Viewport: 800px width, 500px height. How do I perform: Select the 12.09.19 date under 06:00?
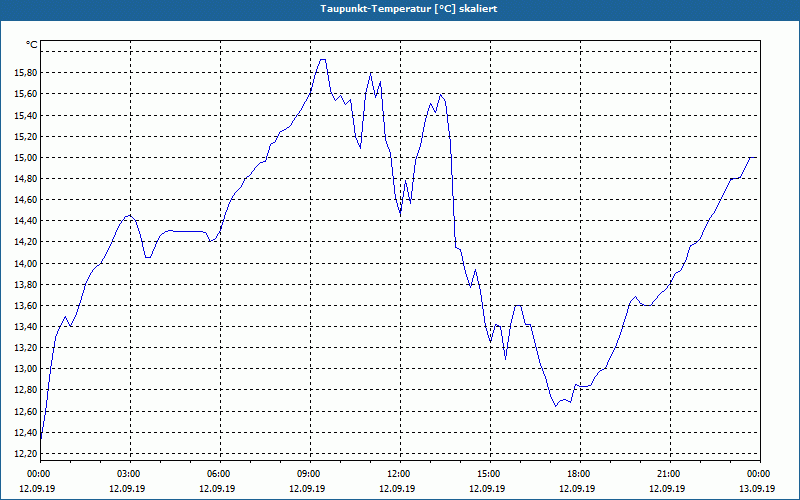pos(217,488)
